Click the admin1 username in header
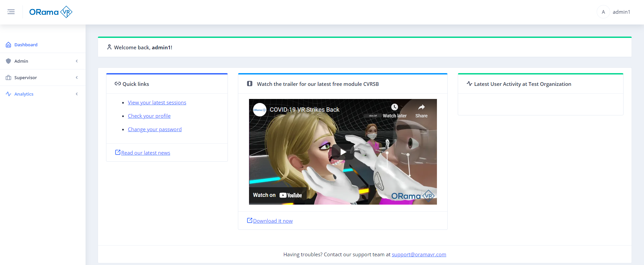 coord(621,12)
